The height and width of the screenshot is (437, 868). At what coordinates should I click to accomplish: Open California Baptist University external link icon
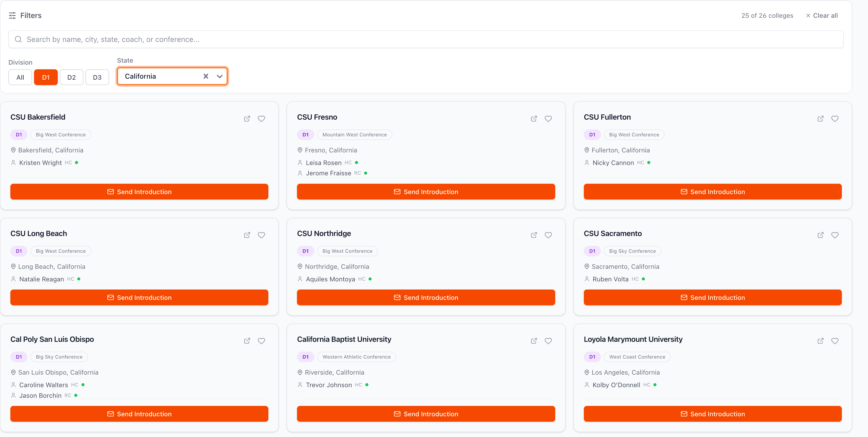(x=534, y=341)
